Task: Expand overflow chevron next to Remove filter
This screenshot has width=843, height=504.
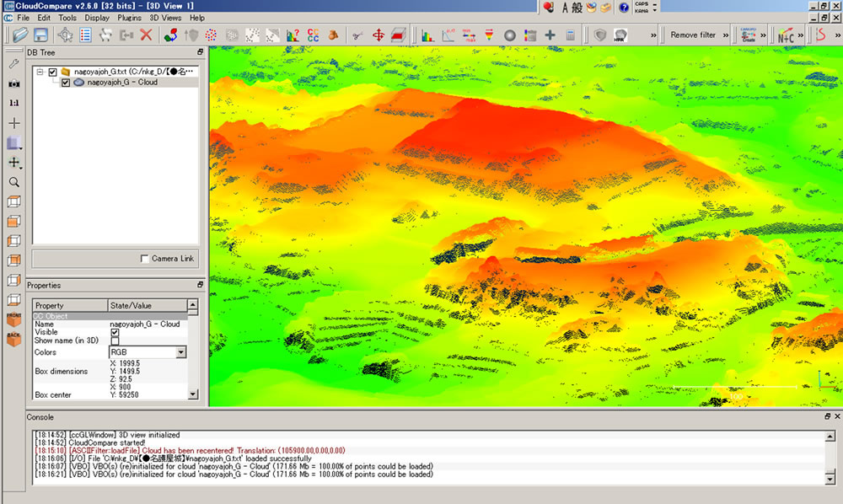Action: click(725, 35)
